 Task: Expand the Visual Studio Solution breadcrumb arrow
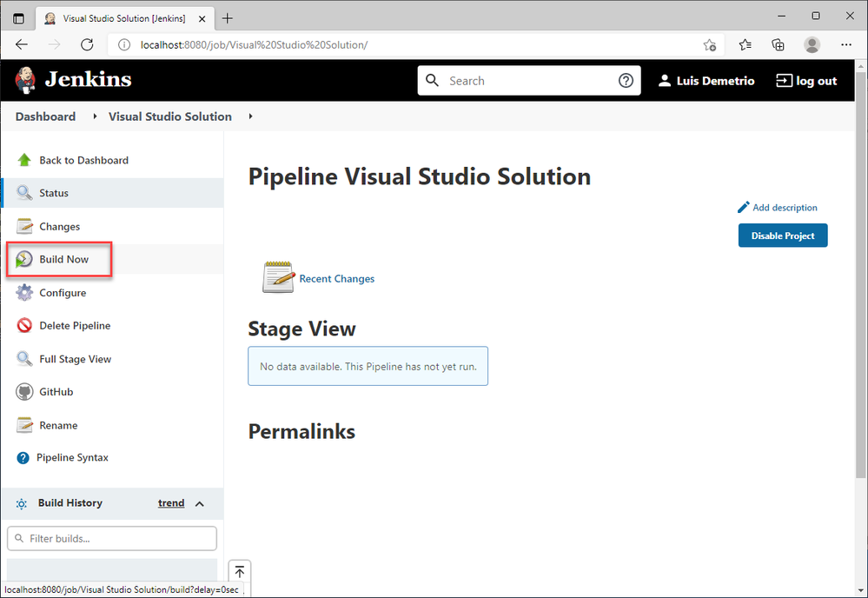(x=251, y=116)
